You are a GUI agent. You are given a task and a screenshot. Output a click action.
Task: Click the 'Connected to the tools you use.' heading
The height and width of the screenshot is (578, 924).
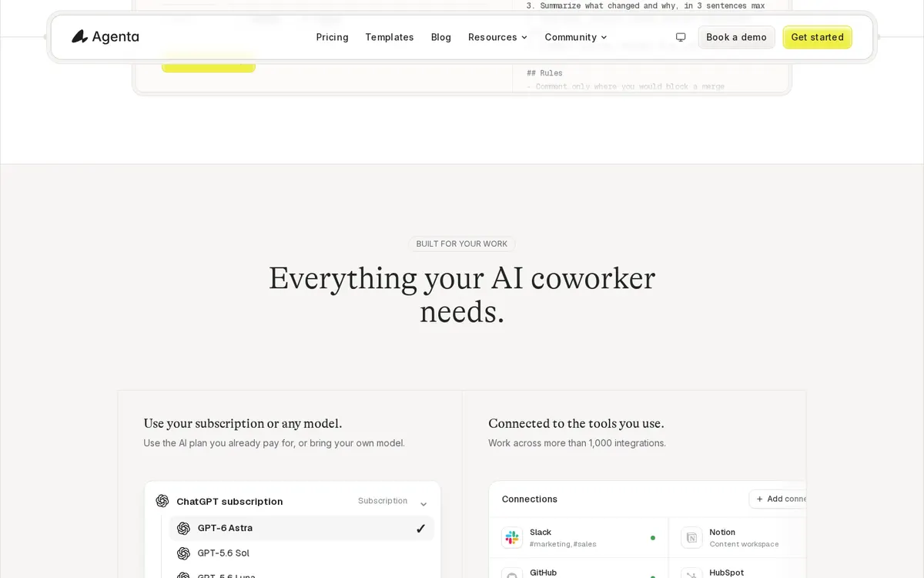click(x=576, y=423)
